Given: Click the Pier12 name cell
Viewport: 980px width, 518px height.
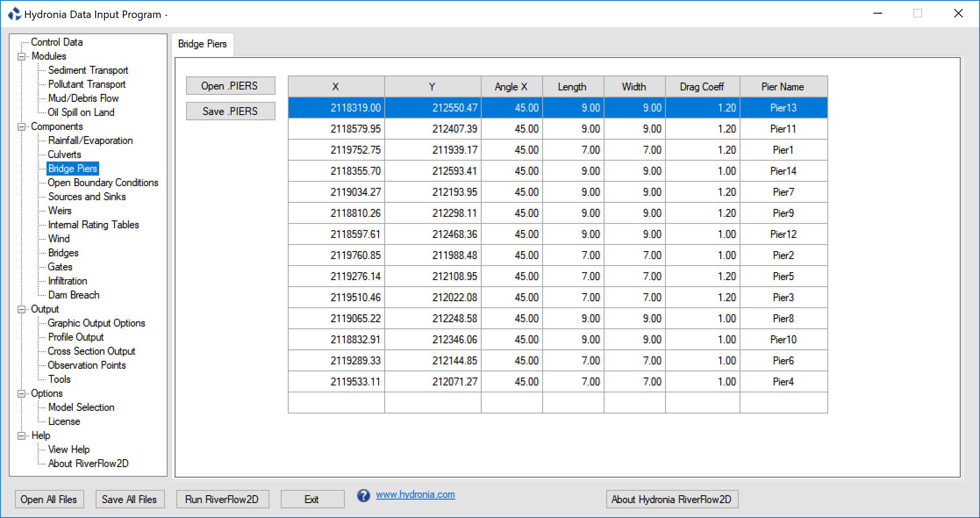Looking at the screenshot, I should tap(784, 234).
